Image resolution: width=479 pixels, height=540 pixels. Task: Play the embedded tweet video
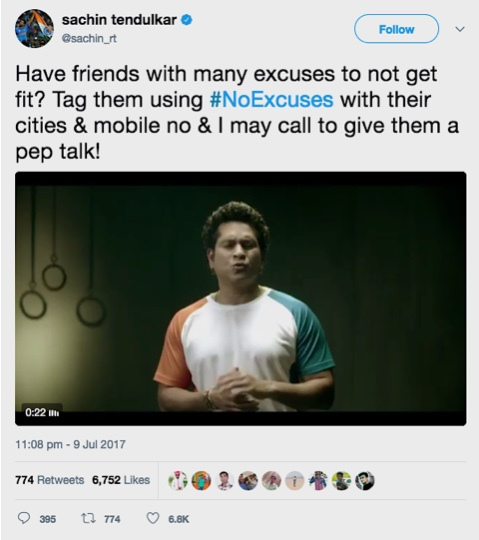tap(240, 298)
